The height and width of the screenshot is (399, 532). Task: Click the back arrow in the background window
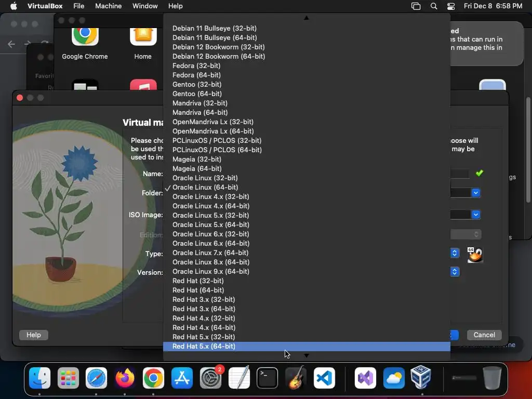click(x=11, y=44)
